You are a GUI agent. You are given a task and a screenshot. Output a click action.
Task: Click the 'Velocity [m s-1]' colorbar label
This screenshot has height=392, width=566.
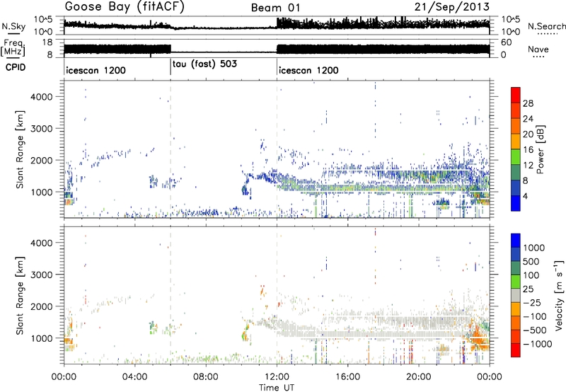point(559,295)
